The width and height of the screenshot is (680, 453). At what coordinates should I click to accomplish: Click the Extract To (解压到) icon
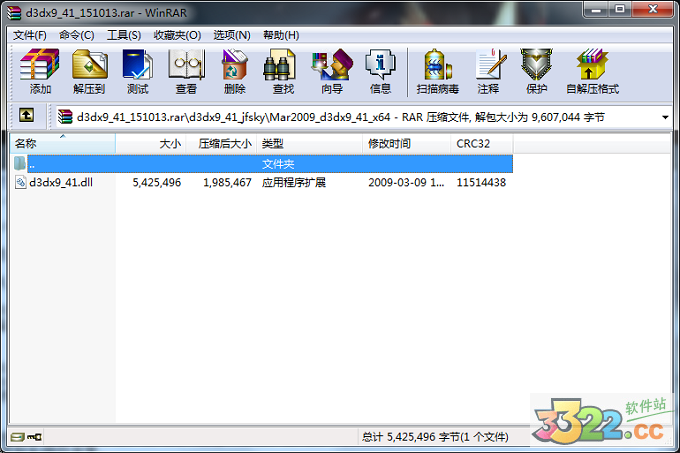click(89, 72)
